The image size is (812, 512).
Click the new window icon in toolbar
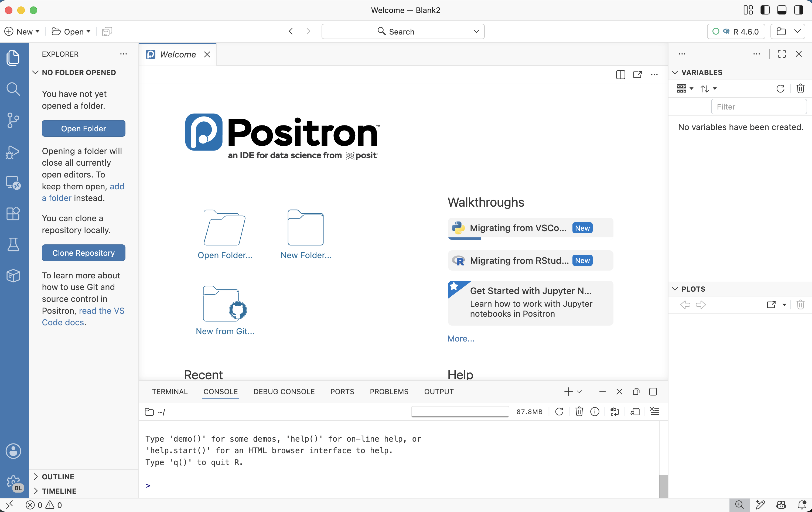click(107, 31)
